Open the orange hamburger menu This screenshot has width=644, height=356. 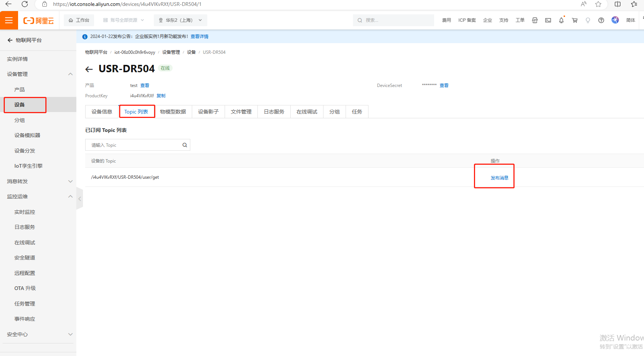click(9, 20)
